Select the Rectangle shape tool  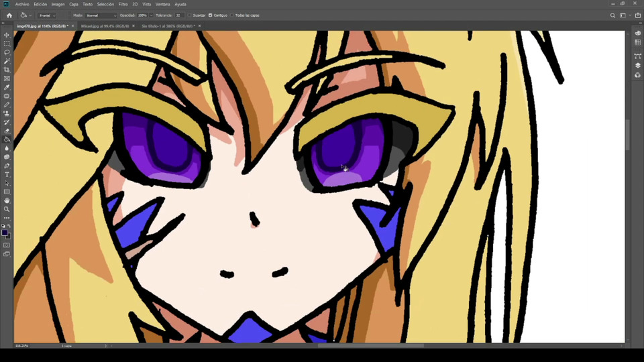(7, 192)
